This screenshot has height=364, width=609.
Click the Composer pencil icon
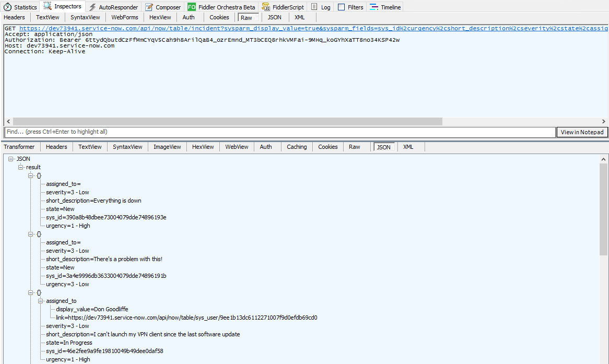149,7
